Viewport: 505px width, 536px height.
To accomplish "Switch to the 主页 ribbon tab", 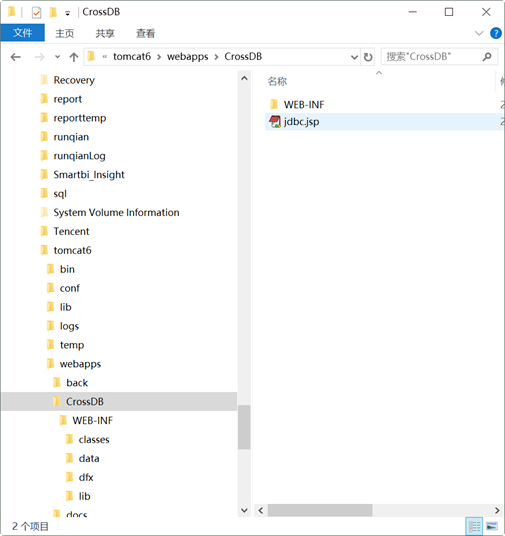I will [x=65, y=33].
